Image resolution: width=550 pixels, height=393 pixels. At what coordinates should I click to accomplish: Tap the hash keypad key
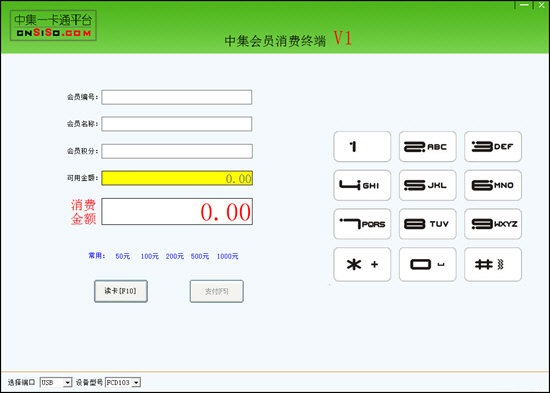493,264
